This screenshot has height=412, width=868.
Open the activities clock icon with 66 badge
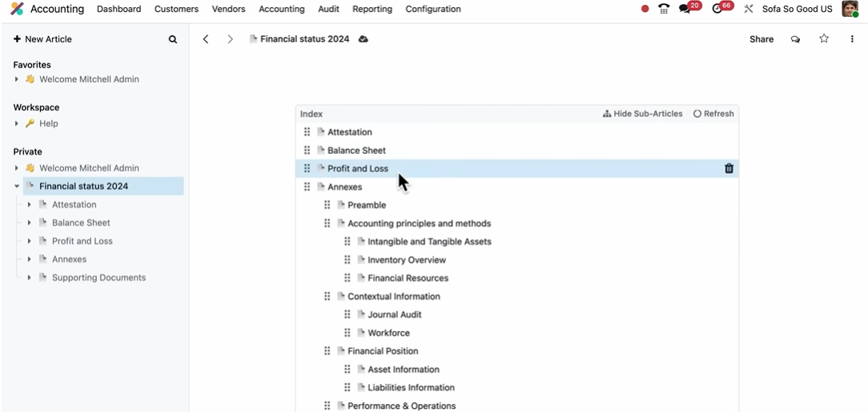717,9
